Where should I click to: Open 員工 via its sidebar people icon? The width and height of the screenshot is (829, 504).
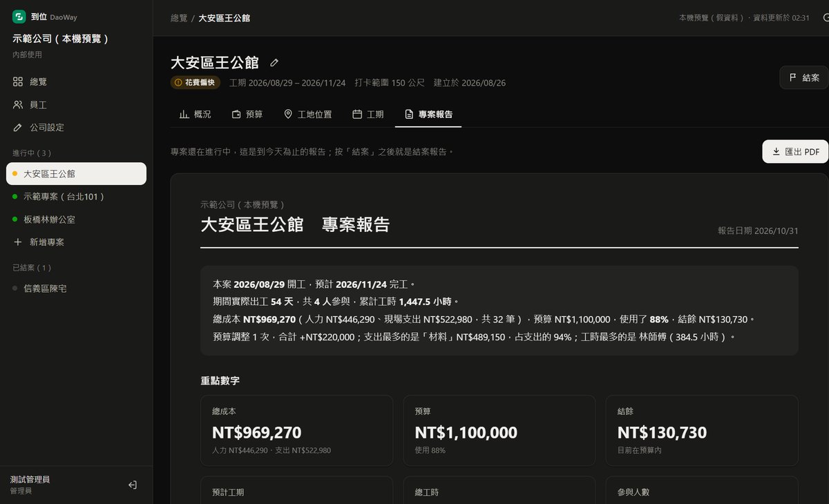click(18, 105)
